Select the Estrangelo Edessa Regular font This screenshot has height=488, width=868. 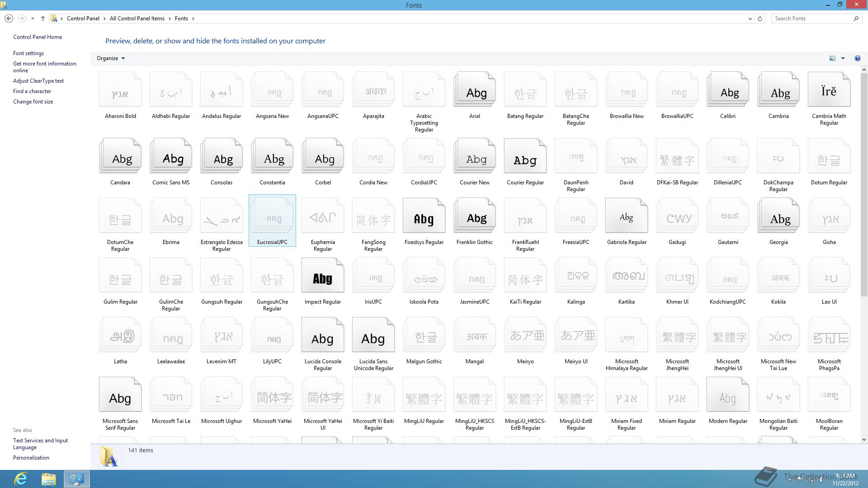click(x=222, y=216)
